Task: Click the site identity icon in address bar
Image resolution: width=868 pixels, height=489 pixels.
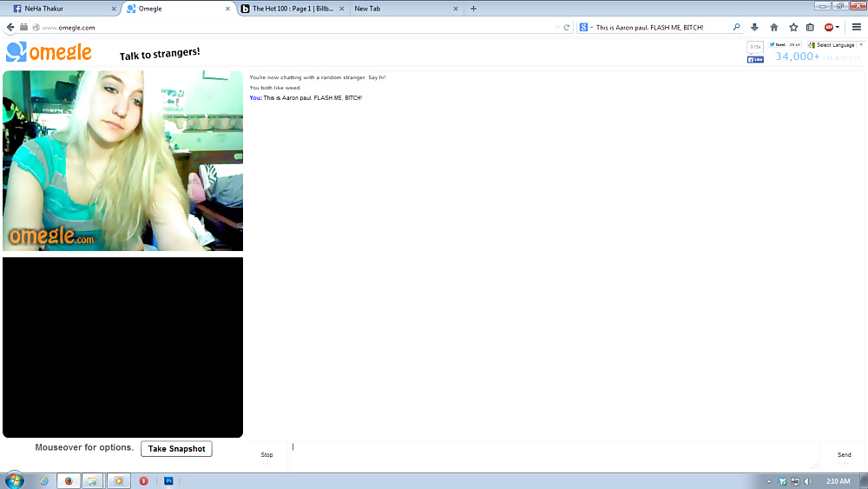Action: pos(36,27)
